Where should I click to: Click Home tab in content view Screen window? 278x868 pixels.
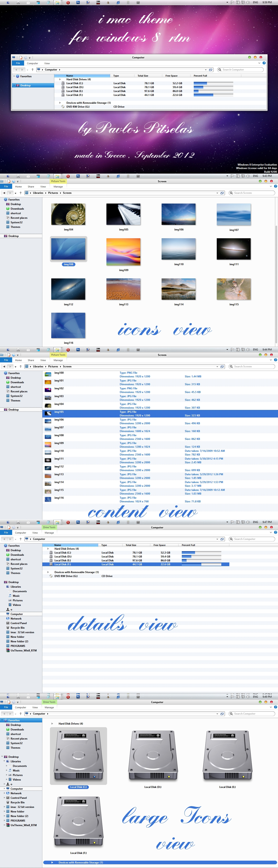pos(18,360)
